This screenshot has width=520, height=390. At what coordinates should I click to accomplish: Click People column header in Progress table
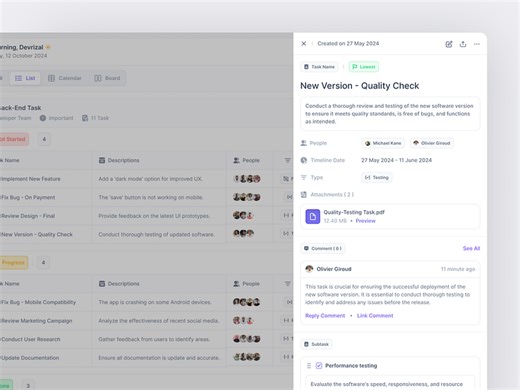pos(246,284)
